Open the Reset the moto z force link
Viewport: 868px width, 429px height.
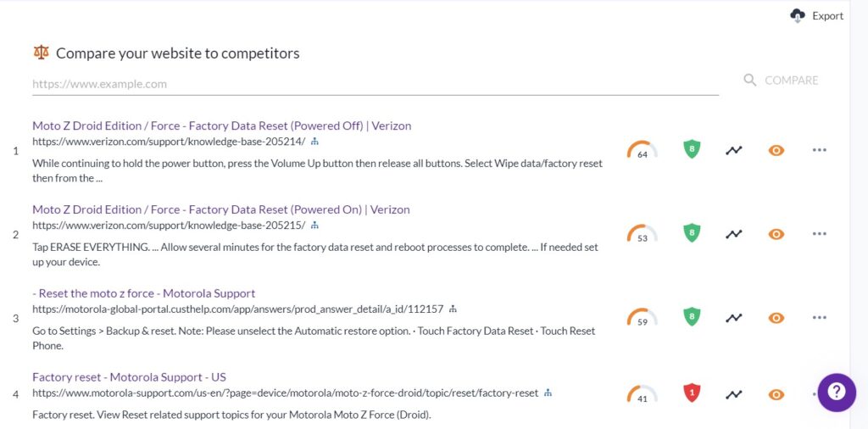tap(143, 293)
